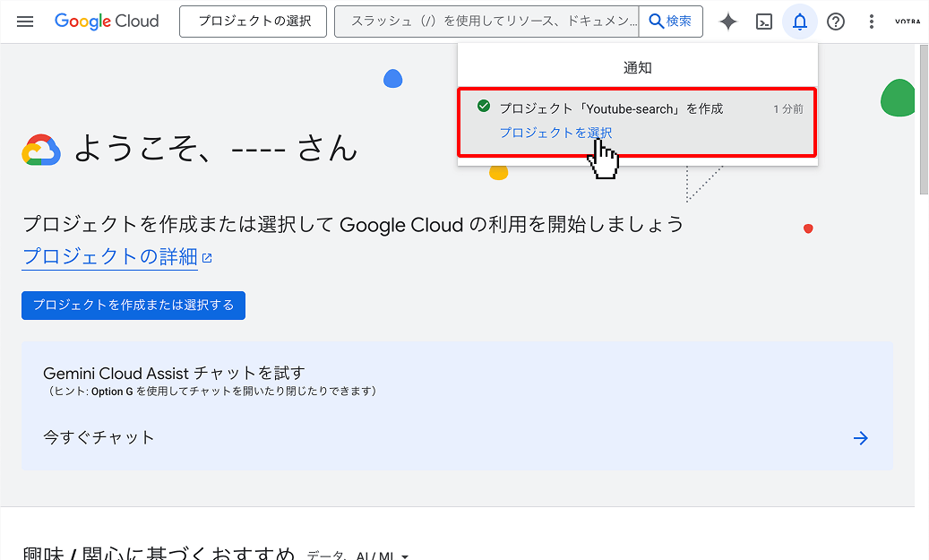The height and width of the screenshot is (560, 929).
Task: Click the Google Cloud の利用を開始しましょう text
Action: (512, 225)
